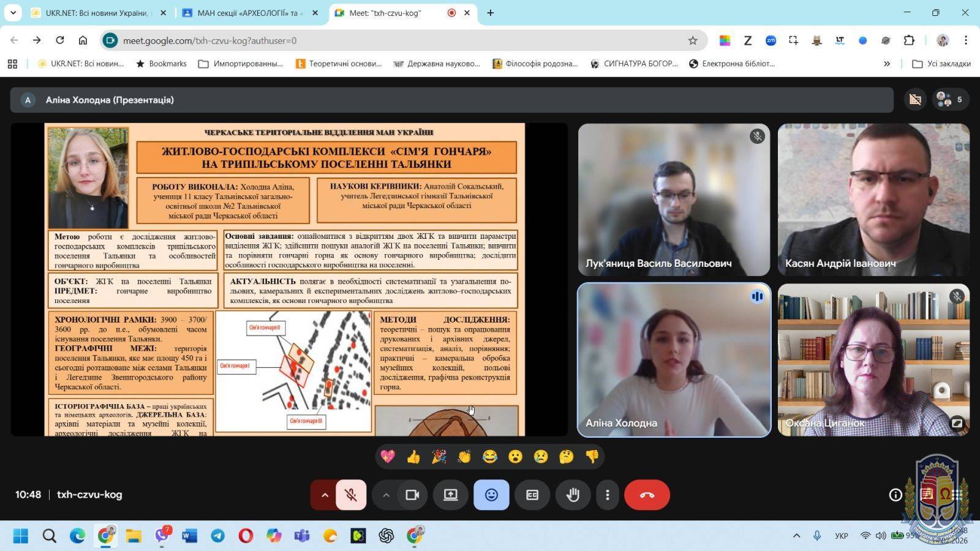Send clapping hands emoji reaction
The height and width of the screenshot is (551, 980).
pyautogui.click(x=464, y=457)
